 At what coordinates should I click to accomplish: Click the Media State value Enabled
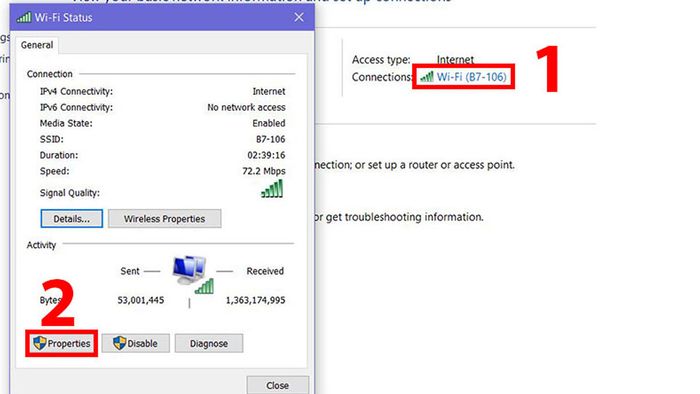[x=269, y=123]
